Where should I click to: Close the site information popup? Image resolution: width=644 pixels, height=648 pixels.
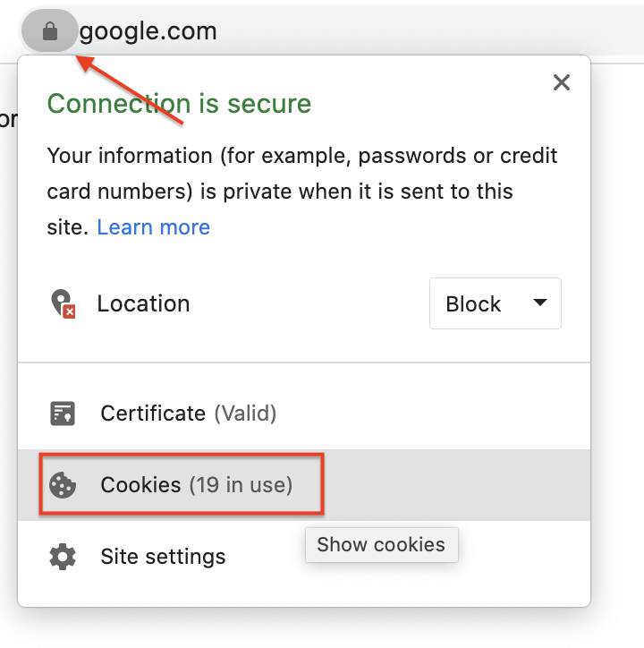(x=562, y=83)
